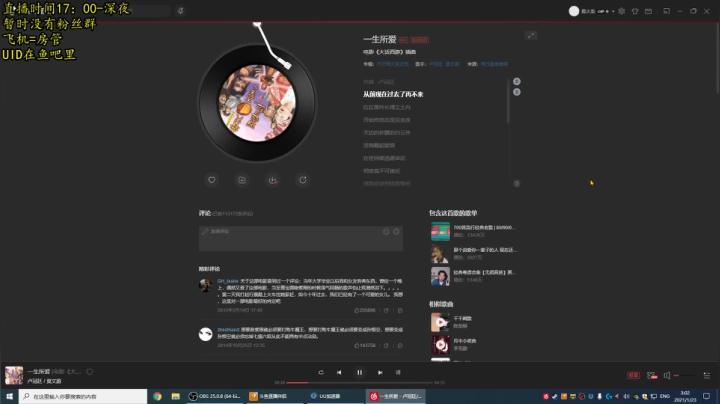Open the skin theme shirt icon
The height and width of the screenshot is (404, 720).
635,11
